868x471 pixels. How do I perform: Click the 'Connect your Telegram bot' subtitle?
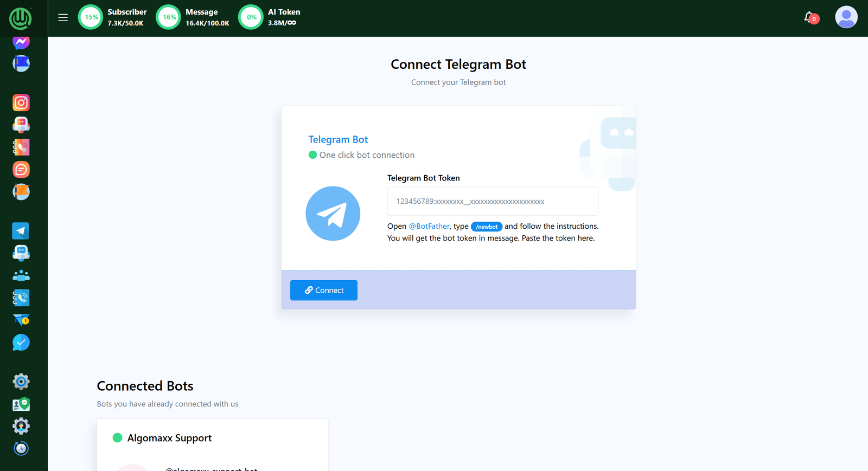458,82
